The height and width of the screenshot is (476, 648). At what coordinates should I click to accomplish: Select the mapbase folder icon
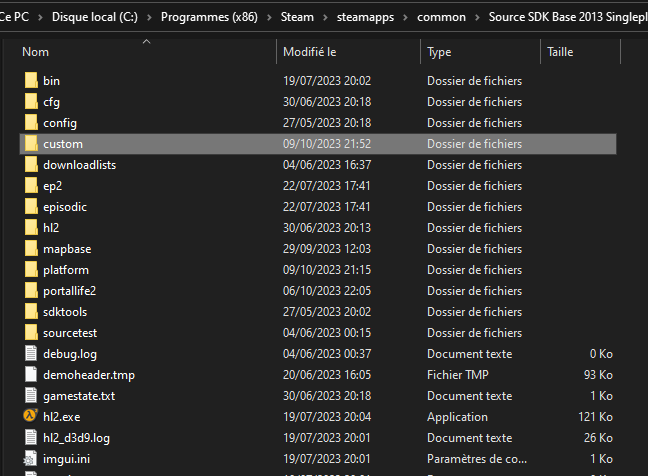(29, 249)
